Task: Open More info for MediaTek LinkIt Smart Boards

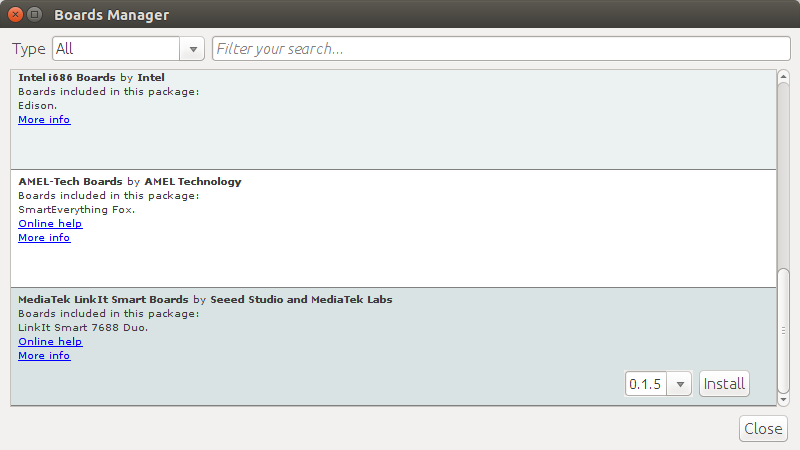Action: 44,356
